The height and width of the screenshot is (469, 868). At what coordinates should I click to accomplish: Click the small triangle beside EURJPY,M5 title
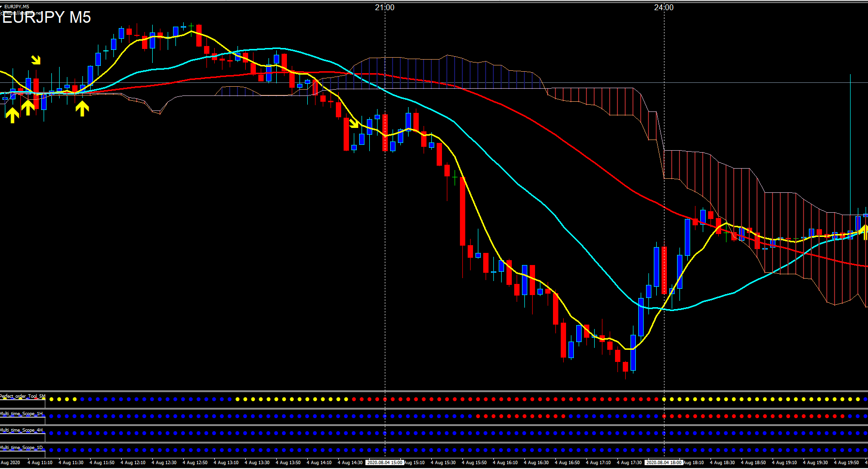pyautogui.click(x=2, y=7)
